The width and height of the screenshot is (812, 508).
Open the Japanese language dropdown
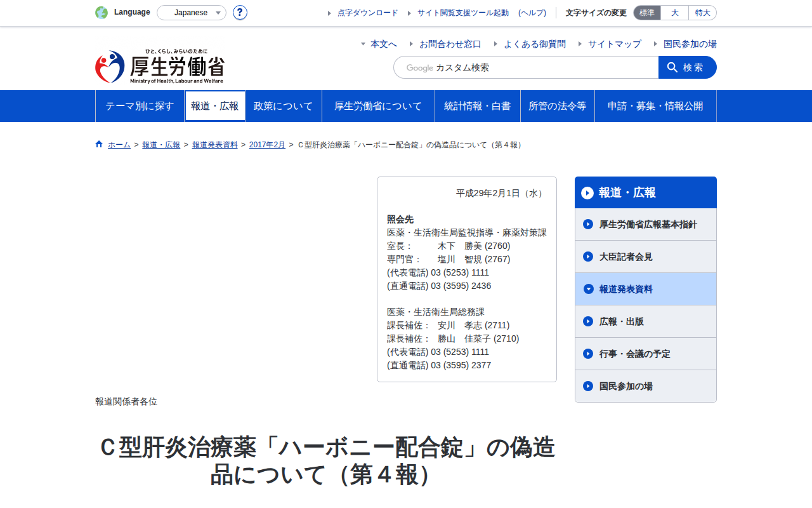click(192, 13)
